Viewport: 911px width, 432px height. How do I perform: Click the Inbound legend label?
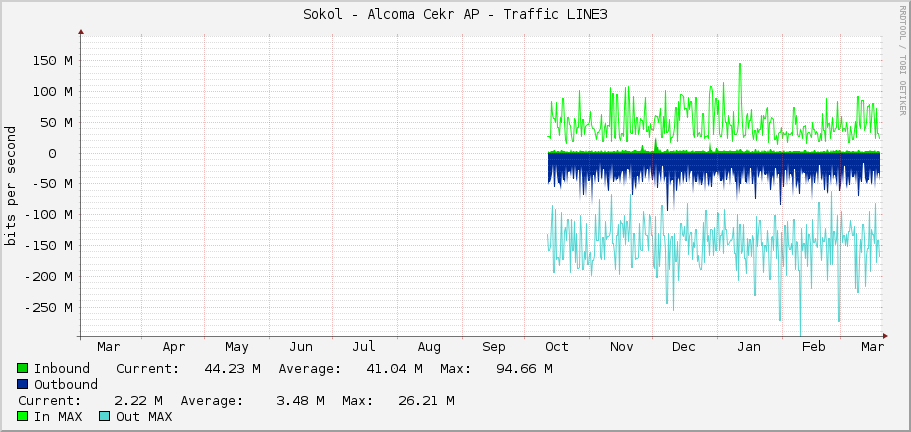pyautogui.click(x=62, y=369)
